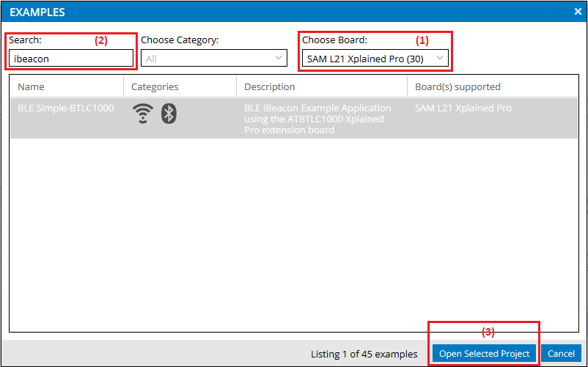Open the Choose Board dropdown
Viewport: 588px width, 367px height.
[x=375, y=59]
